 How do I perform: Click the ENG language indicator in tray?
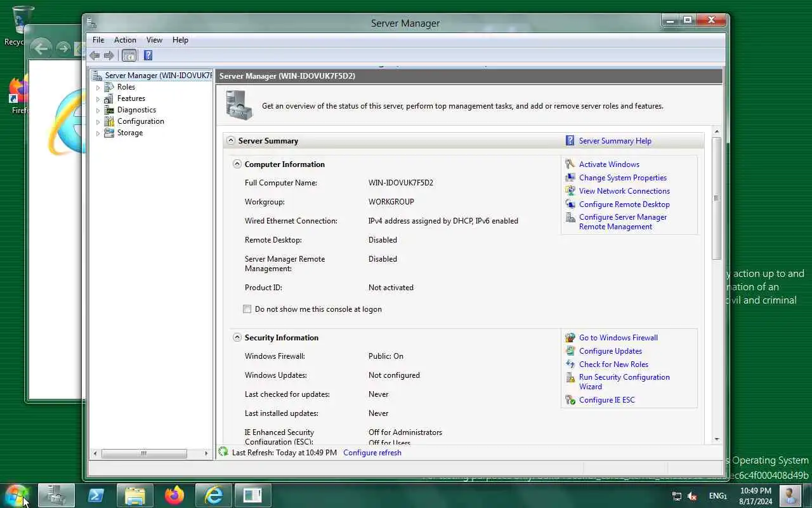[x=717, y=496]
